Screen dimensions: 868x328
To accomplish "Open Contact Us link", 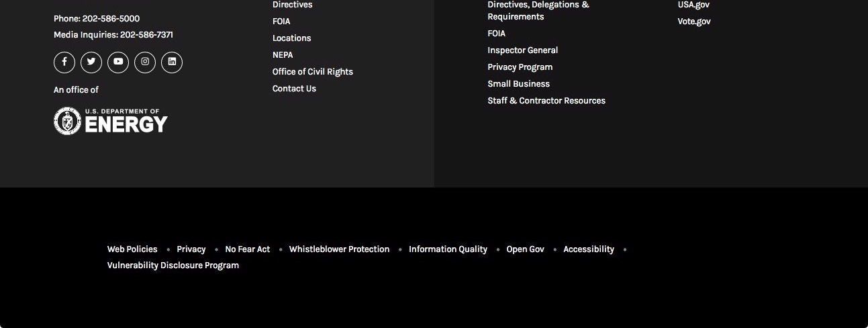I will 294,89.
